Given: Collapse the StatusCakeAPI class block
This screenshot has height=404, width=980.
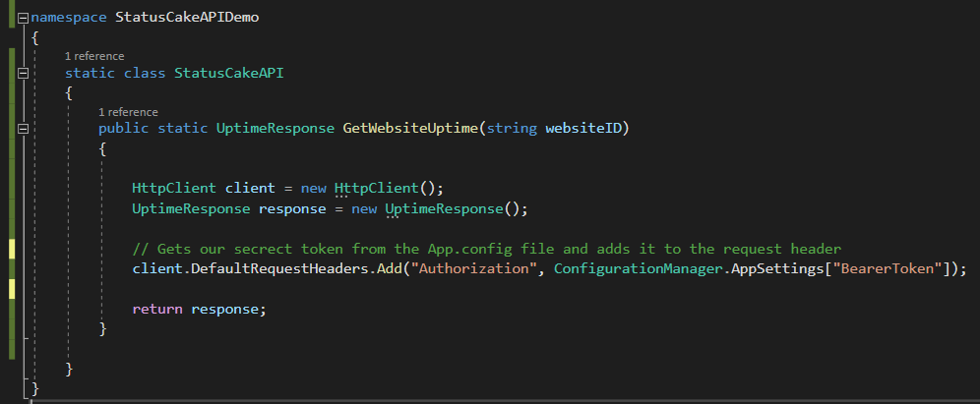Looking at the screenshot, I should tap(24, 73).
